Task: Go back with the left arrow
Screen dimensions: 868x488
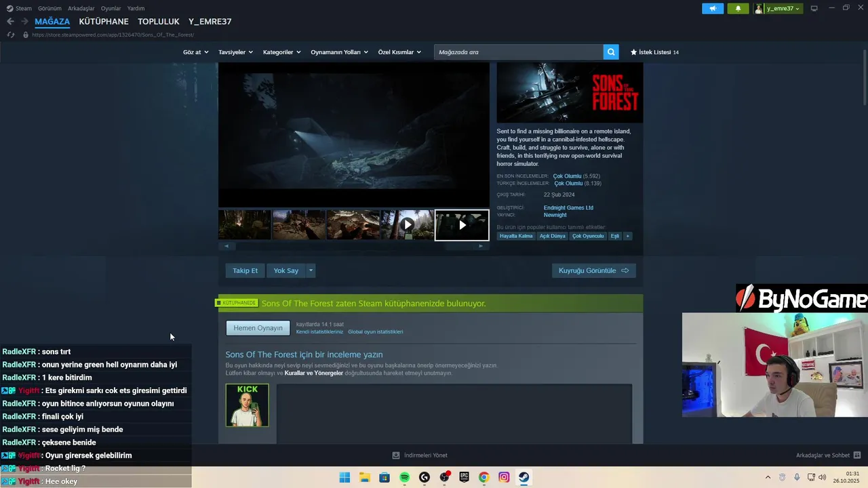Action: click(x=10, y=22)
